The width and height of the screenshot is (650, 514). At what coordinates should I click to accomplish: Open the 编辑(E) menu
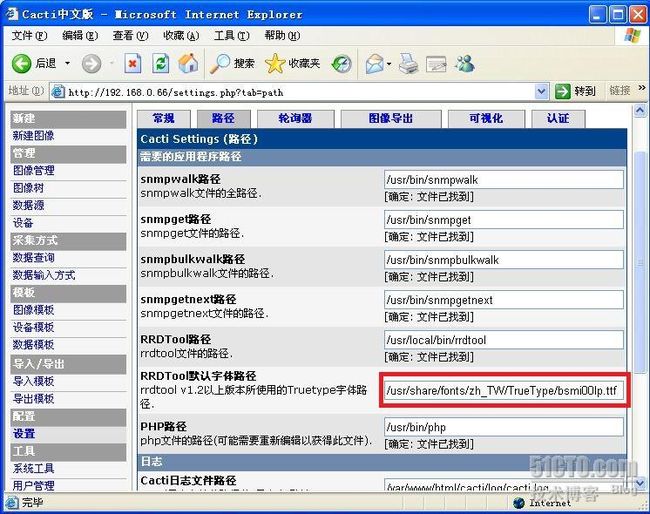(x=80, y=36)
